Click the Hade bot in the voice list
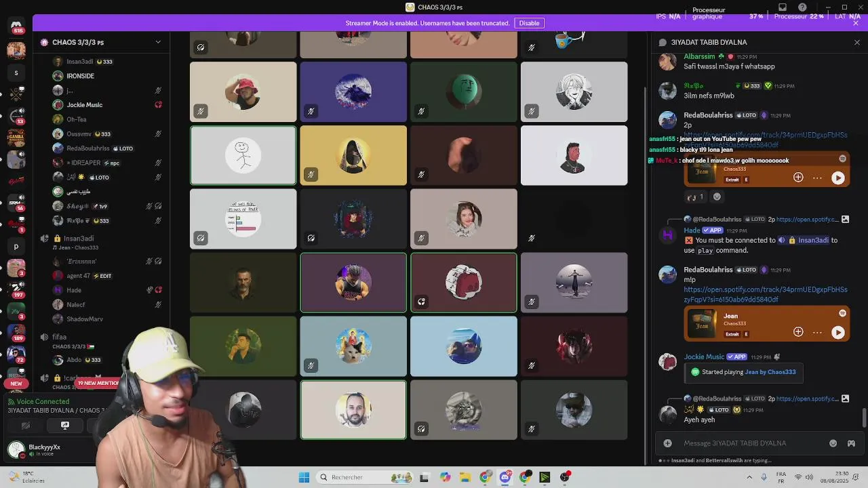The height and width of the screenshot is (488, 868). pyautogui.click(x=73, y=290)
